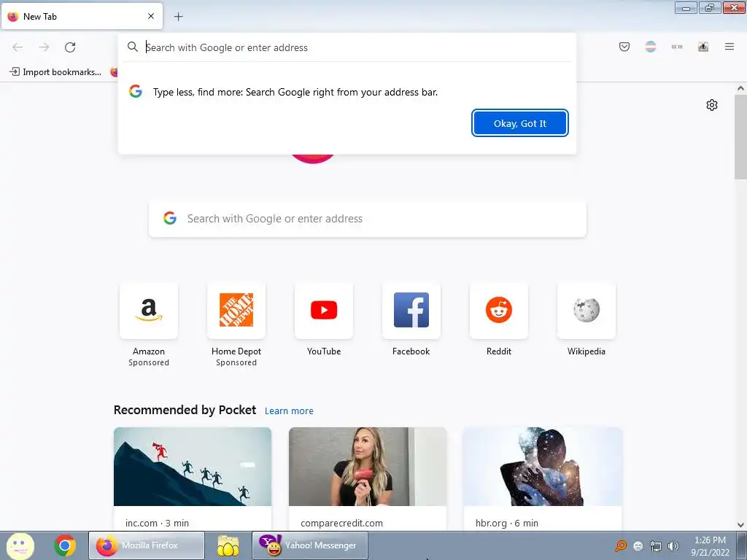Click Import bookmarks in bookmarks toolbar
Screen dimensions: 747x560
coord(55,72)
